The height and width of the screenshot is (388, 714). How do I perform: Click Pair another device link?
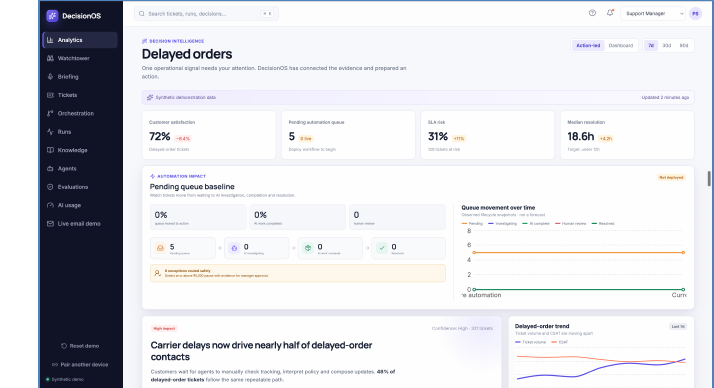coord(80,364)
